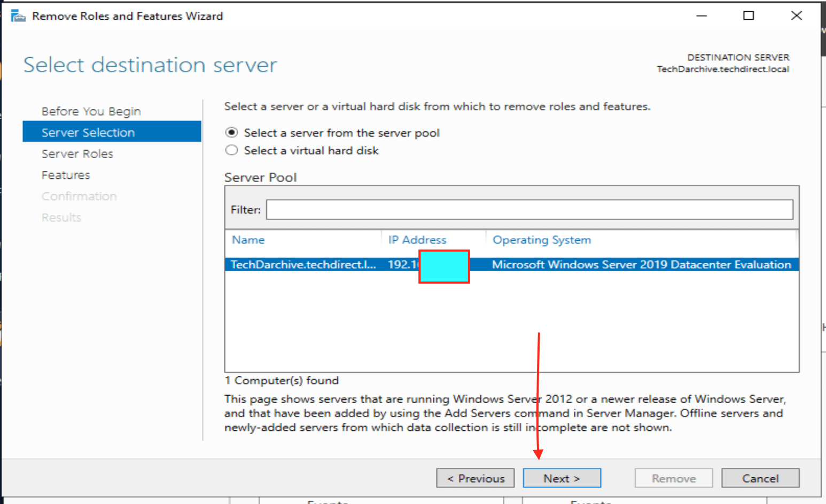The image size is (826, 504).
Task: Minimize the Remove Roles and Features Wizard
Action: [x=702, y=16]
